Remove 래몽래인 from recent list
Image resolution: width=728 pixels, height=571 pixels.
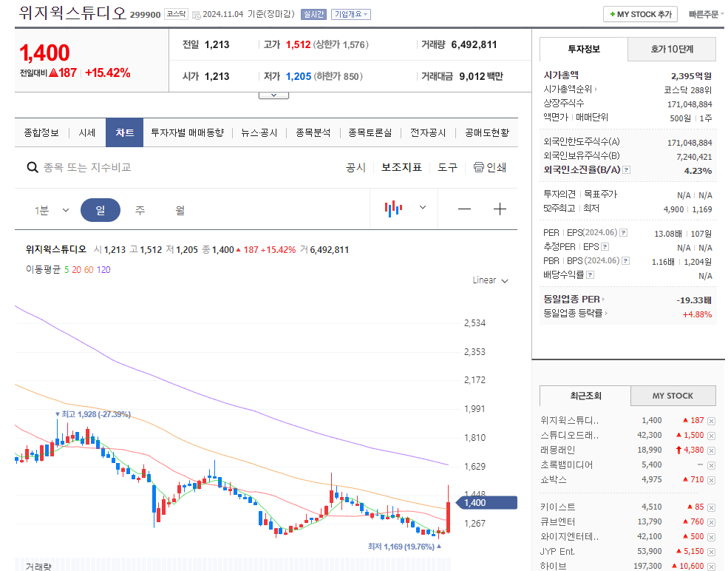click(711, 450)
